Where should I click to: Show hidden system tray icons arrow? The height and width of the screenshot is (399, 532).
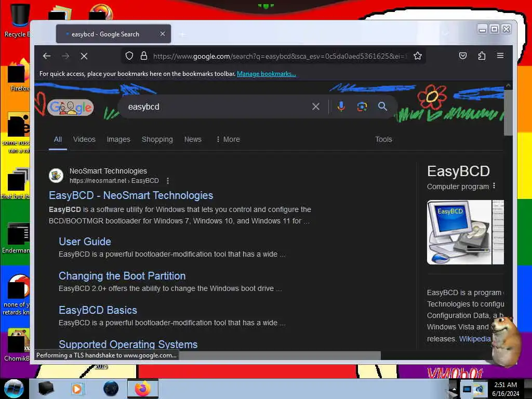(x=454, y=389)
